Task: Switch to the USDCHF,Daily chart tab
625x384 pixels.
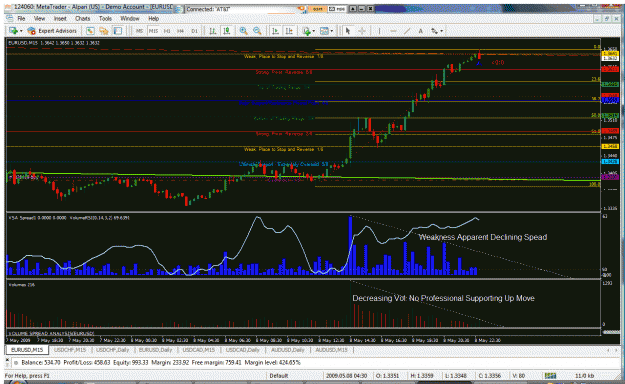Action: pyautogui.click(x=112, y=350)
